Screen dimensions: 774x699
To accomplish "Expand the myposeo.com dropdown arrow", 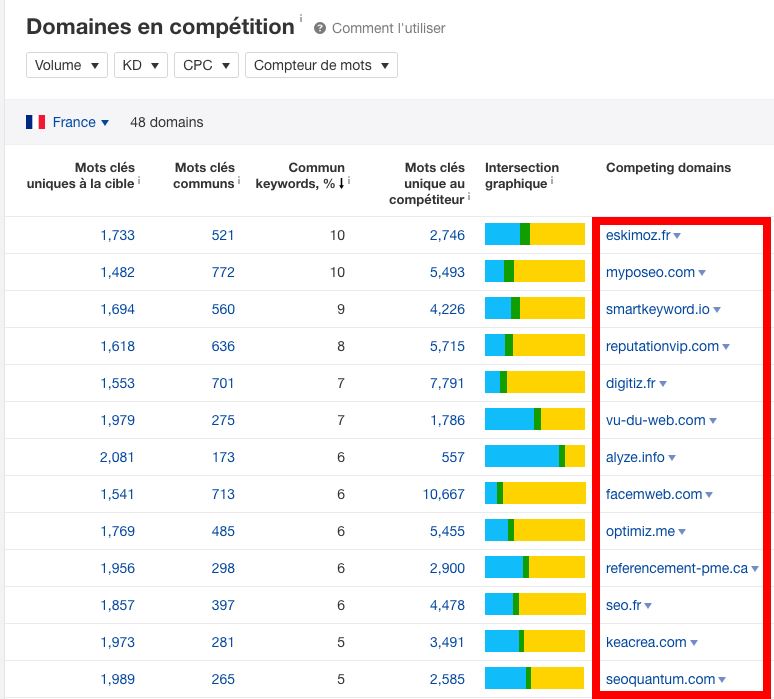I will (702, 273).
